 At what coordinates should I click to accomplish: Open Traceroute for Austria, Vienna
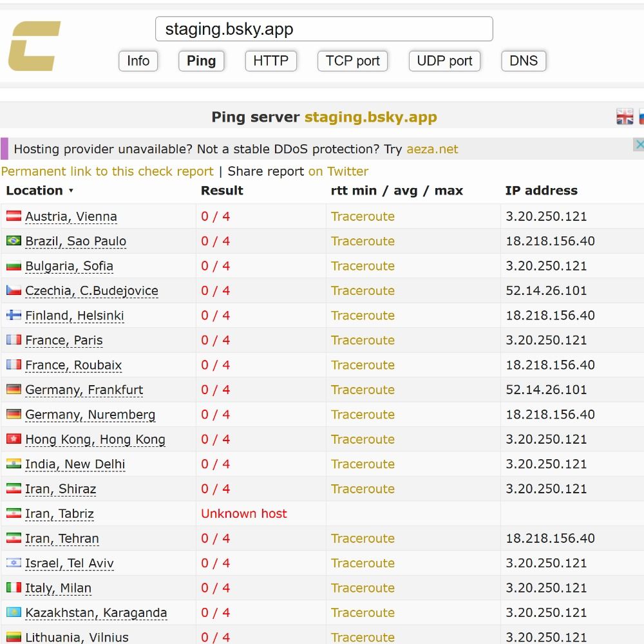click(363, 216)
